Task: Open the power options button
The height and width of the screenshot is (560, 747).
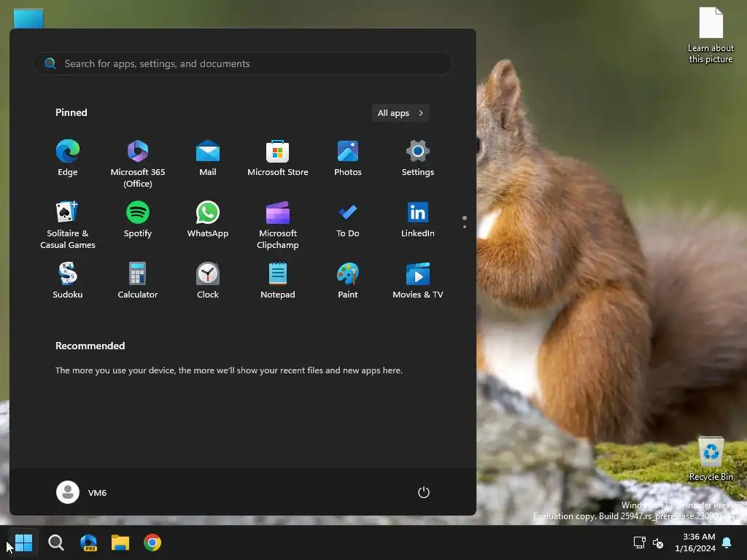Action: (424, 492)
